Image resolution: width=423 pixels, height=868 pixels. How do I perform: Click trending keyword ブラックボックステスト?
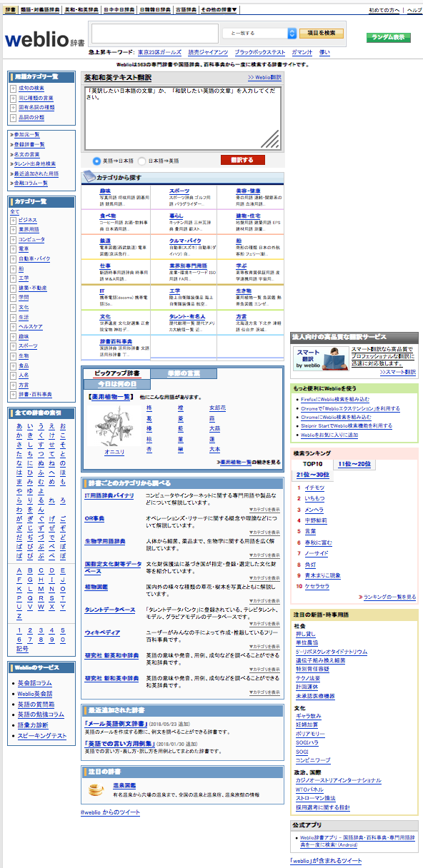(260, 52)
